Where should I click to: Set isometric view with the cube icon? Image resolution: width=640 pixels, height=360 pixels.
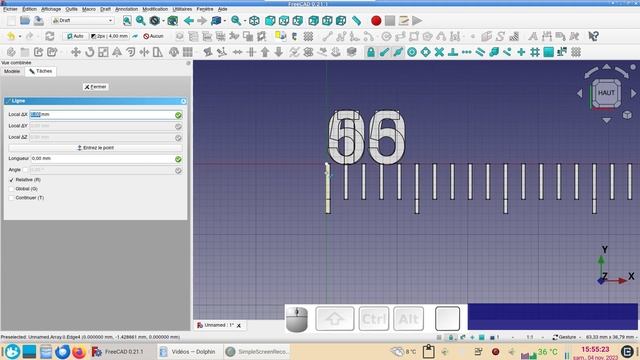pos(254,20)
